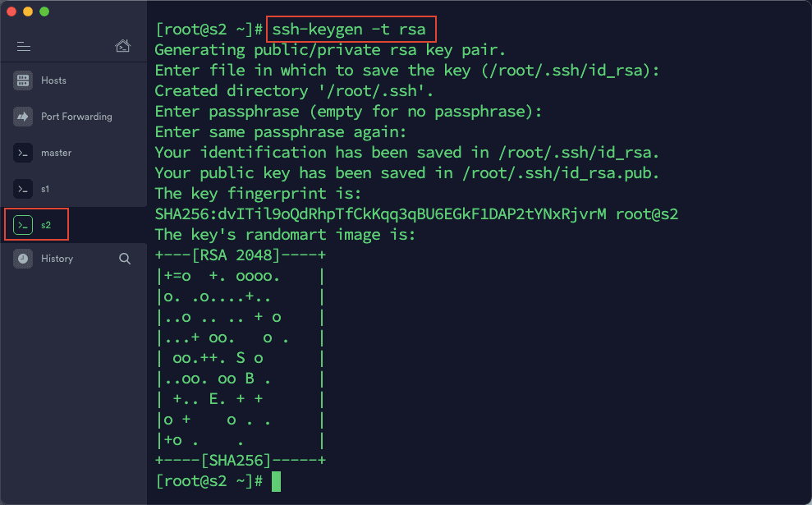Click the green terminal cursor block

[276, 481]
